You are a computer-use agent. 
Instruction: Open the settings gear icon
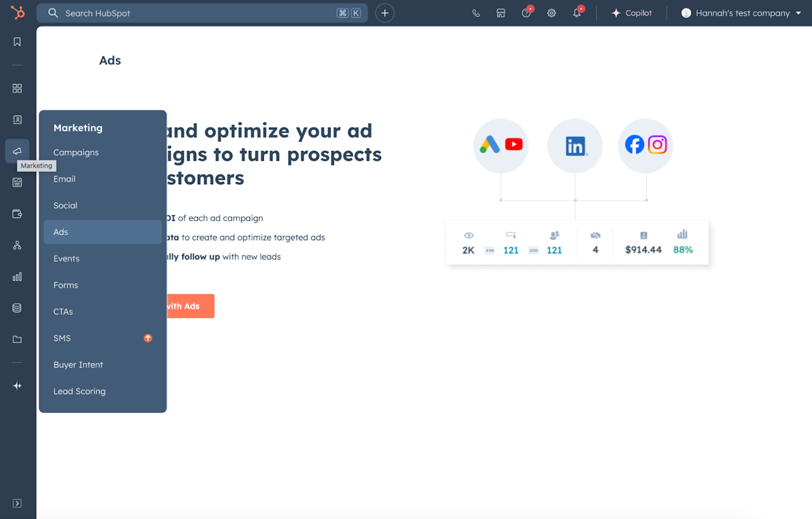click(x=552, y=13)
